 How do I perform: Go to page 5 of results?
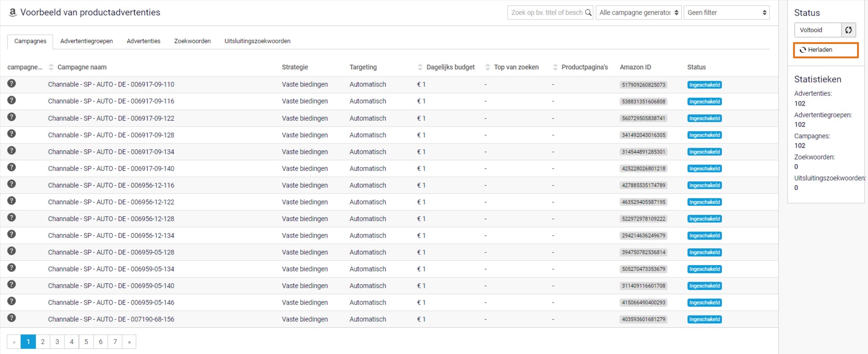pos(86,342)
